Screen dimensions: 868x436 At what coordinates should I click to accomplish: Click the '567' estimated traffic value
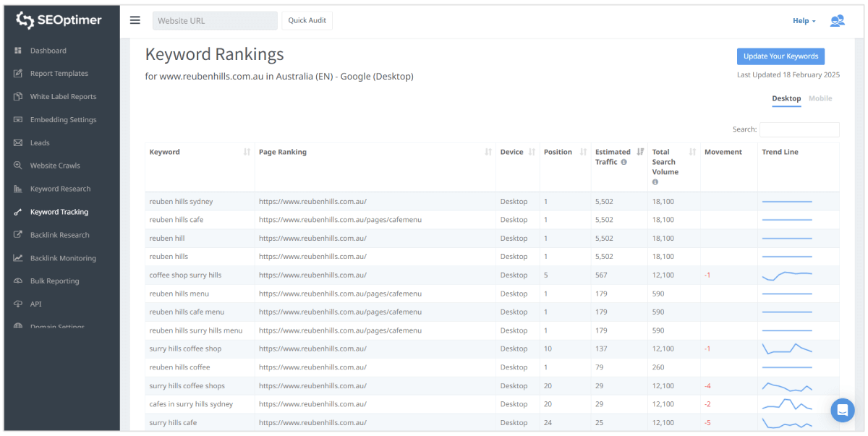coord(601,275)
